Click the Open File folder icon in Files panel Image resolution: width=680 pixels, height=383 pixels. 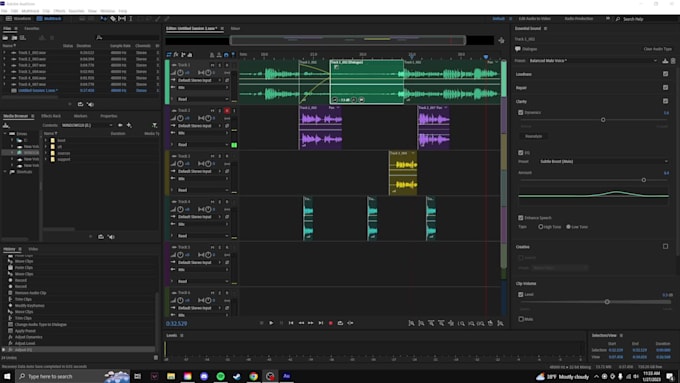coord(6,38)
